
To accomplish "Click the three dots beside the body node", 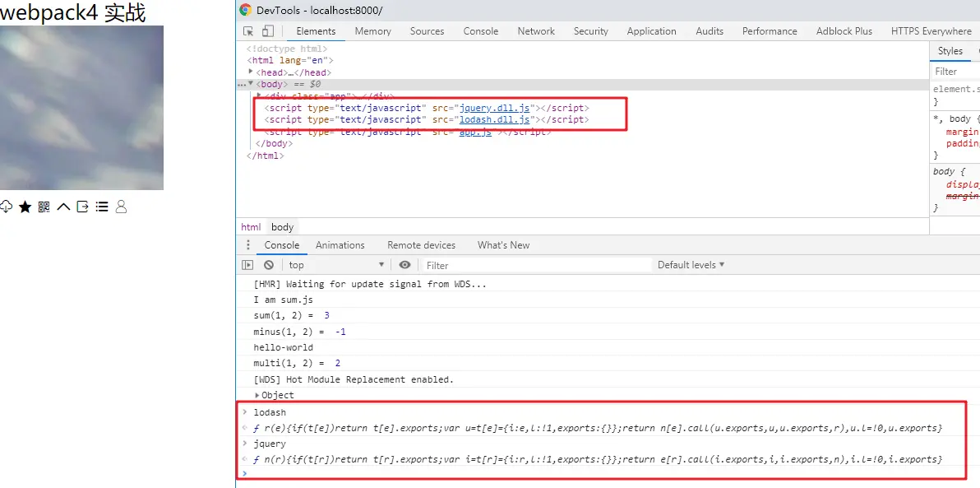I will [241, 84].
